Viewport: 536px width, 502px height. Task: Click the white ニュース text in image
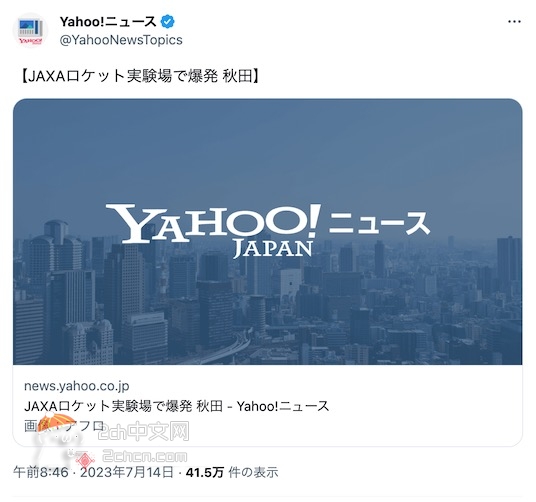(379, 223)
